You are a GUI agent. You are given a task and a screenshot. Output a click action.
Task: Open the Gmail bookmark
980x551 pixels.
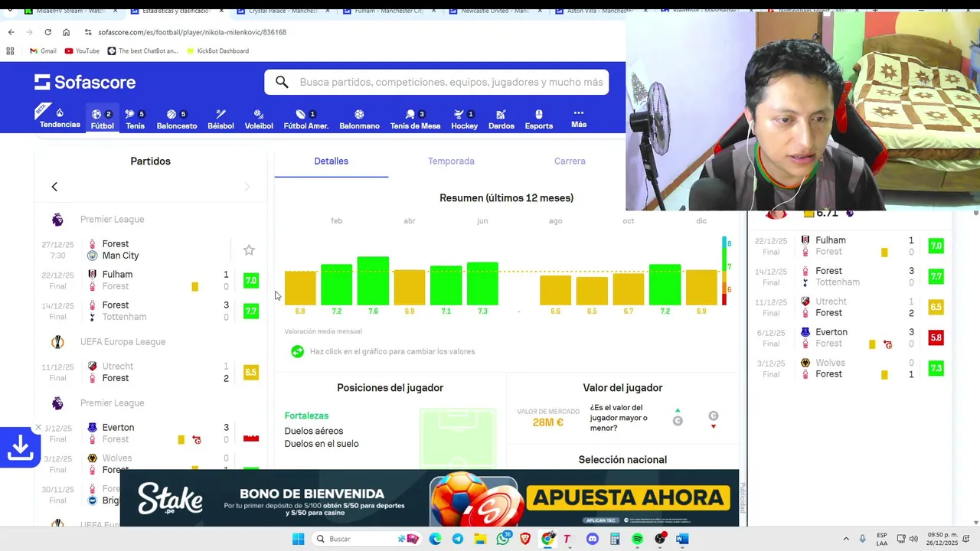(x=43, y=51)
